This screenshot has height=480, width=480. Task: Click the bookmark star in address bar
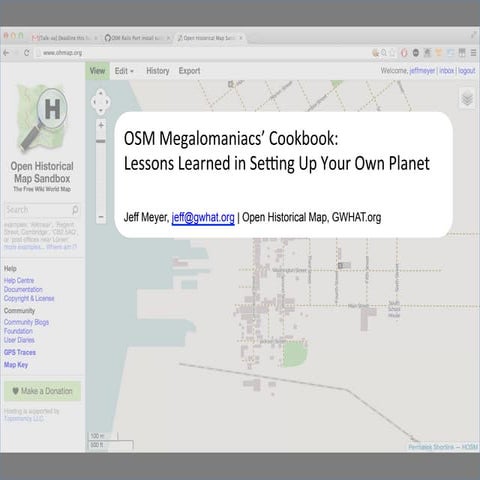392,53
